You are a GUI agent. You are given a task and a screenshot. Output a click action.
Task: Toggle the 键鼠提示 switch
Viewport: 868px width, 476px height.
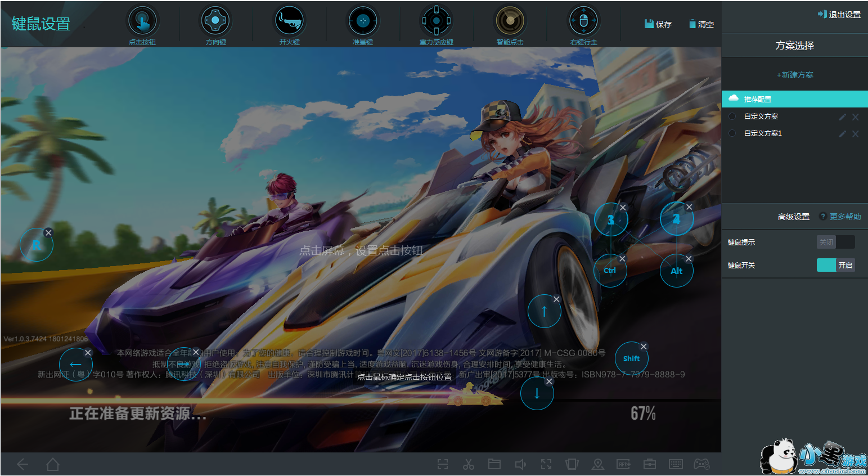836,242
